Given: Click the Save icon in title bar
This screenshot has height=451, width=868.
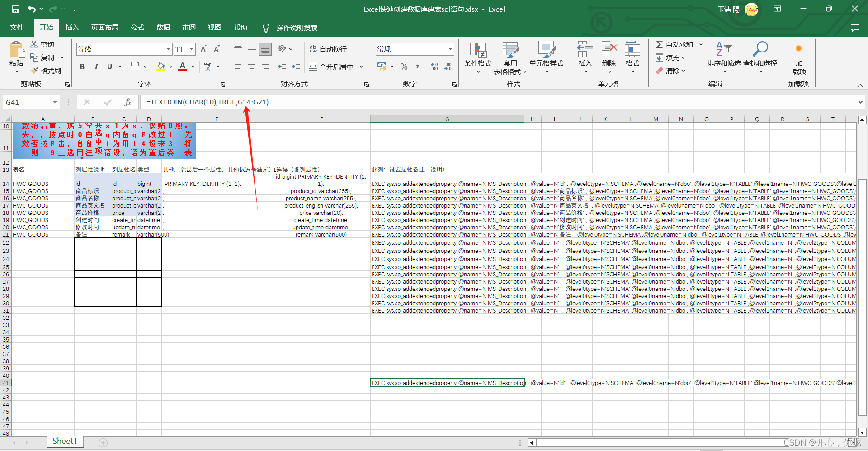Looking at the screenshot, I should [x=16, y=9].
